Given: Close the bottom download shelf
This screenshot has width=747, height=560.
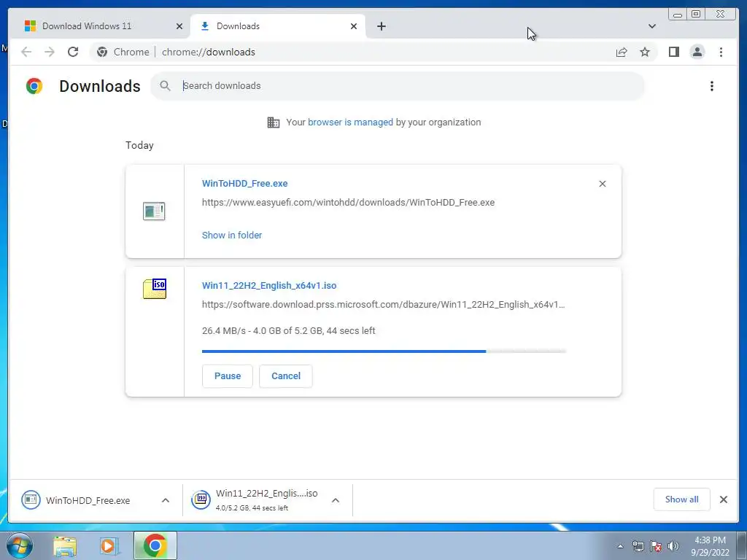Looking at the screenshot, I should click(x=723, y=499).
